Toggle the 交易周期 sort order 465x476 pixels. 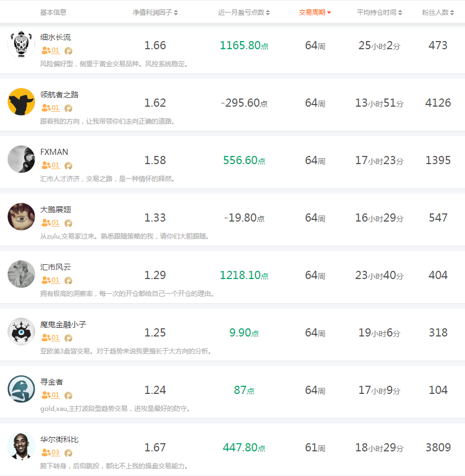(x=315, y=13)
